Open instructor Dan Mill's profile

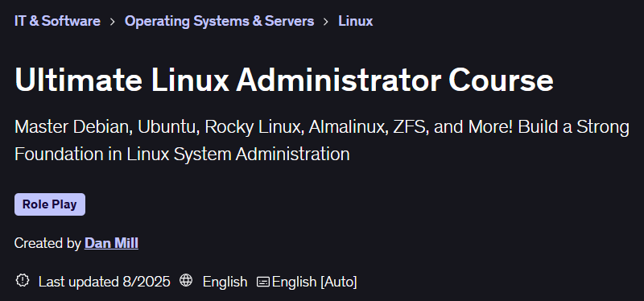111,243
